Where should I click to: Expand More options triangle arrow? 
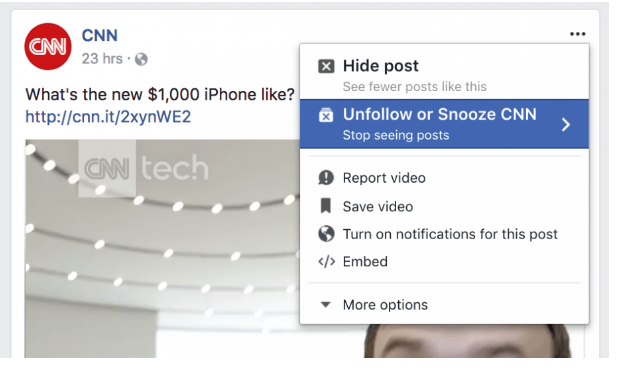coord(325,304)
